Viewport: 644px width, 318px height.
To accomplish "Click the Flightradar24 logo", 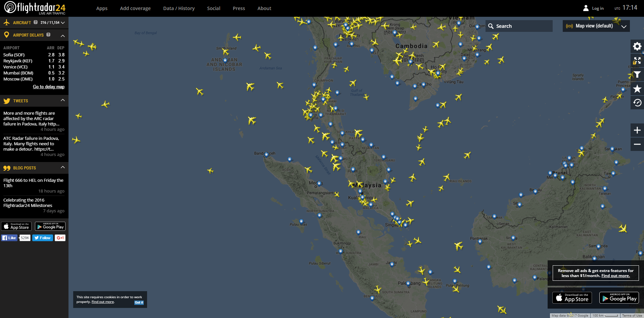I will [x=35, y=8].
